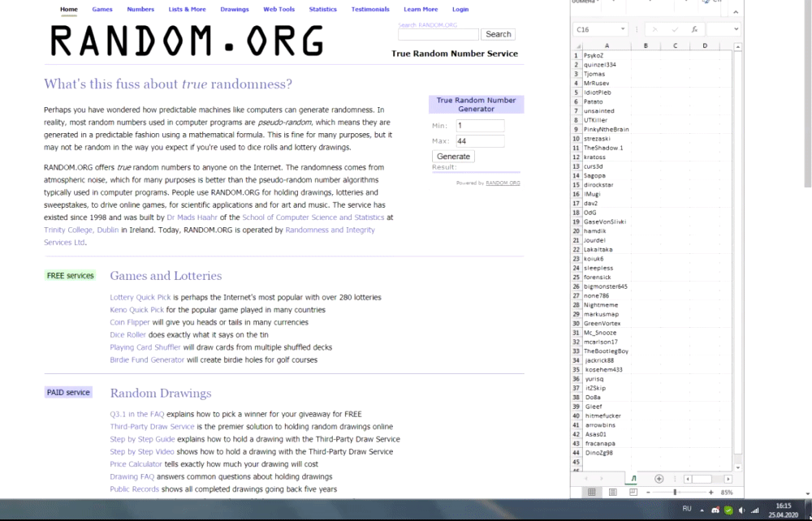Viewport: 812px width, 521px height.
Task: Select cell containing PsykoZ
Action: point(607,55)
